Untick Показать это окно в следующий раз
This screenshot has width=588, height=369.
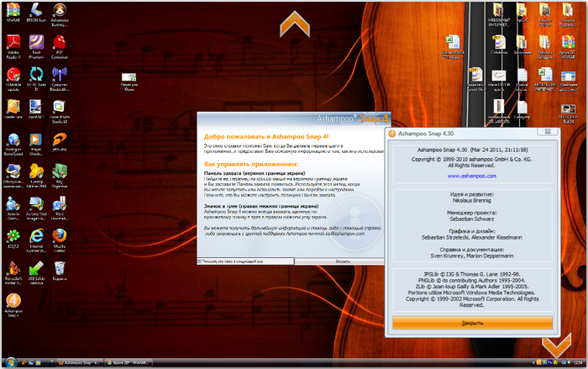click(200, 261)
